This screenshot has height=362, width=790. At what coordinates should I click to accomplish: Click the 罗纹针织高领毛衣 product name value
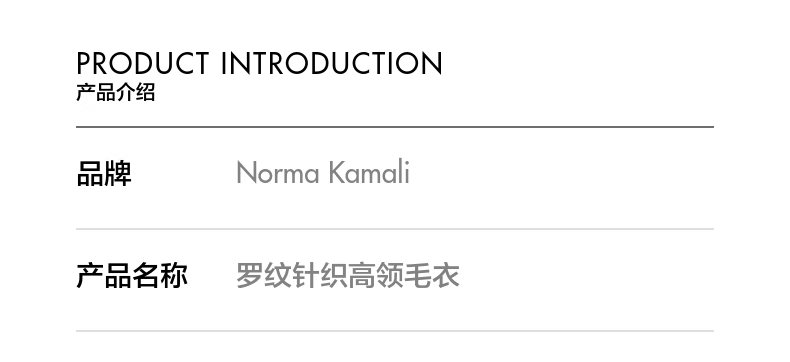pos(348,275)
